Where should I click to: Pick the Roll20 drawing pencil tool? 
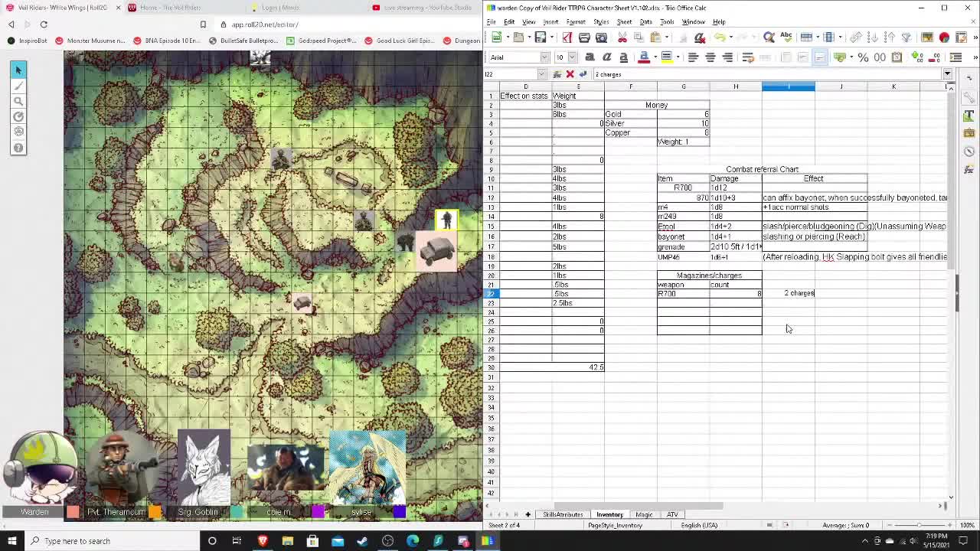tap(18, 86)
